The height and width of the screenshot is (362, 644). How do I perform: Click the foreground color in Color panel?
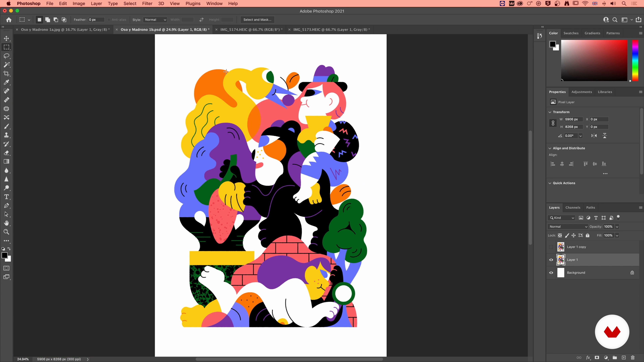[x=552, y=44]
